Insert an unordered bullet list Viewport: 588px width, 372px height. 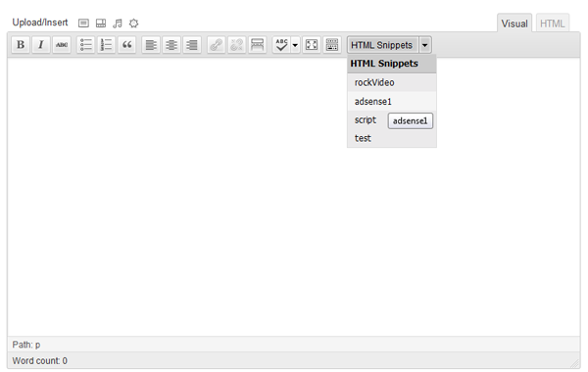click(x=86, y=45)
